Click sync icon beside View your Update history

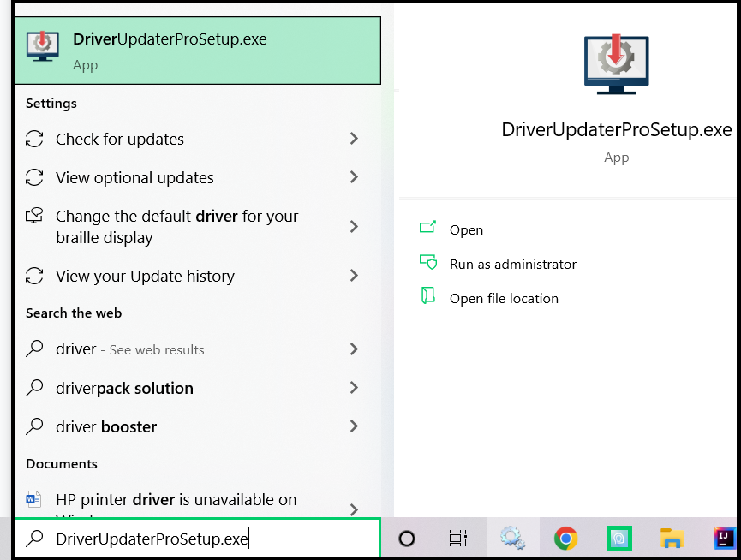pyautogui.click(x=34, y=276)
